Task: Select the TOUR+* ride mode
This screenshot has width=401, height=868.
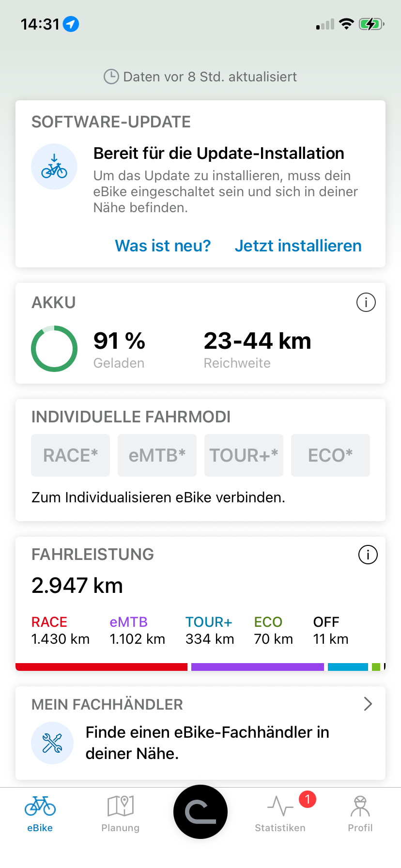Action: coord(244,455)
